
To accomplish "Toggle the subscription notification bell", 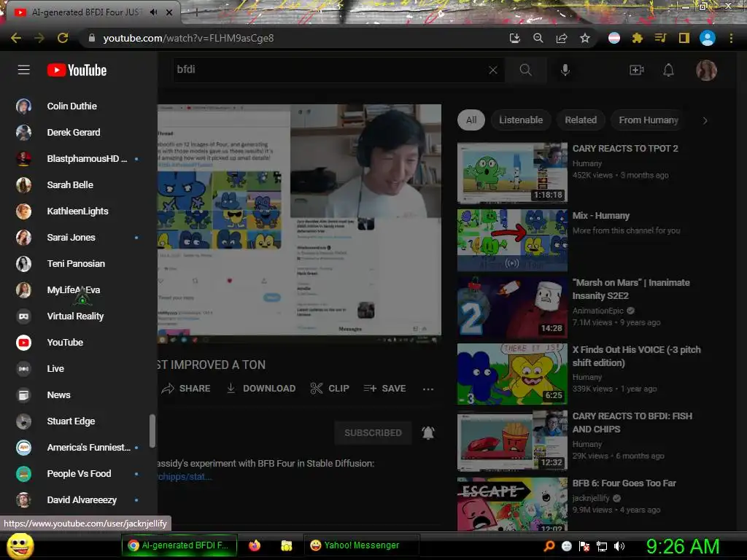I will [x=427, y=433].
